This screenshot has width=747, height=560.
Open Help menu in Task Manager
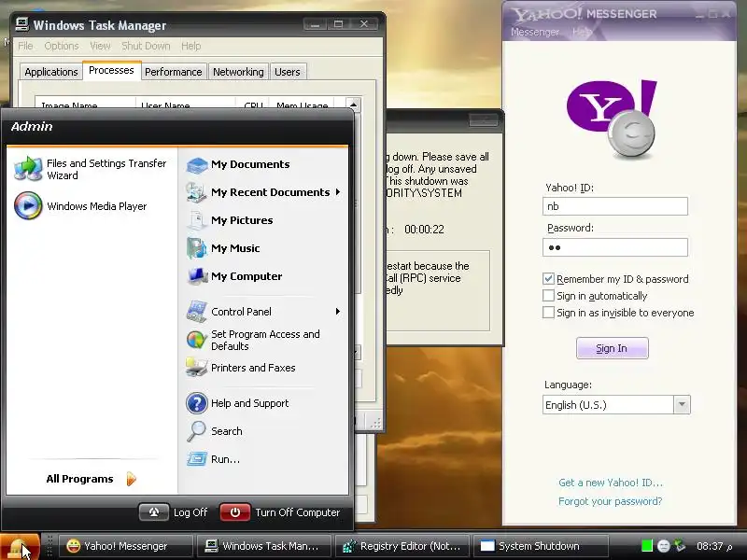pos(191,46)
